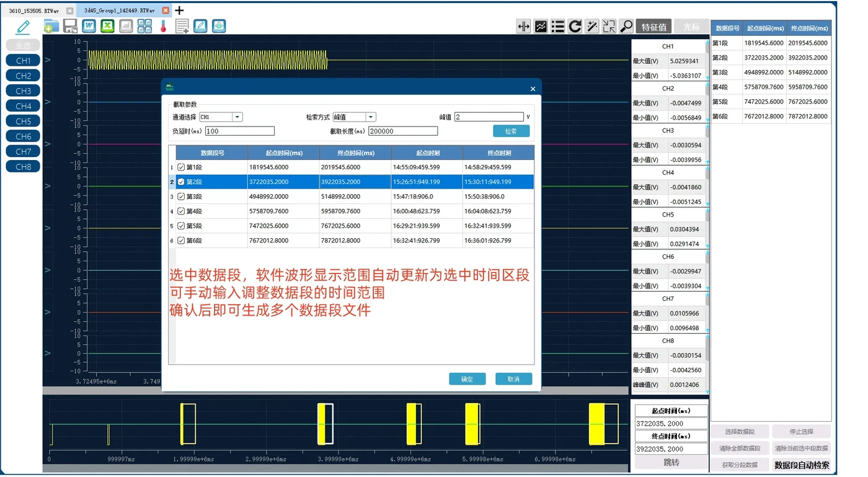868x477 pixels.
Task: Toggle channel CH2 display
Action: point(23,76)
